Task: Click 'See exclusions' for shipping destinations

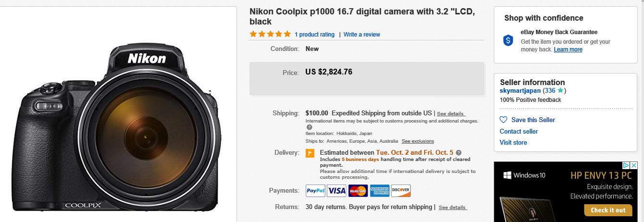Action: 418,141
